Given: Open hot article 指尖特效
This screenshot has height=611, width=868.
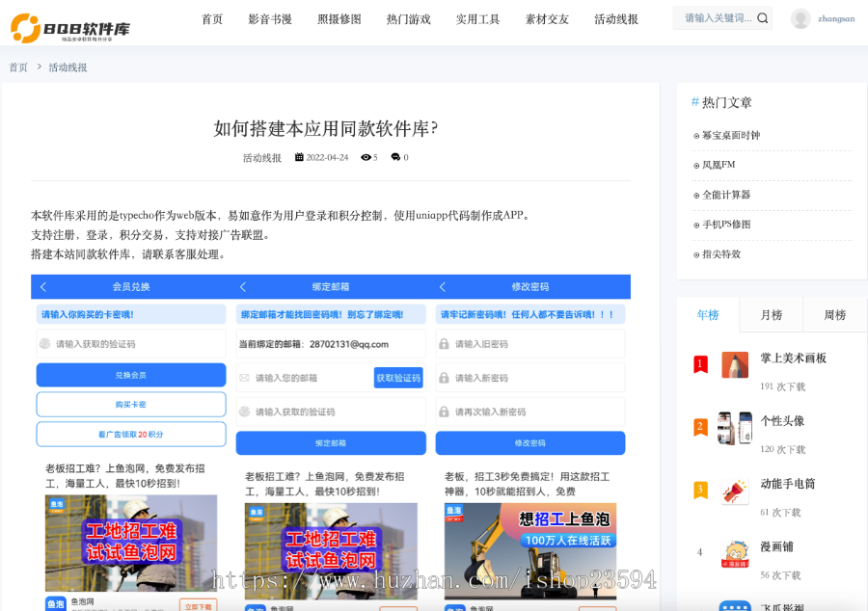Looking at the screenshot, I should pos(721,254).
